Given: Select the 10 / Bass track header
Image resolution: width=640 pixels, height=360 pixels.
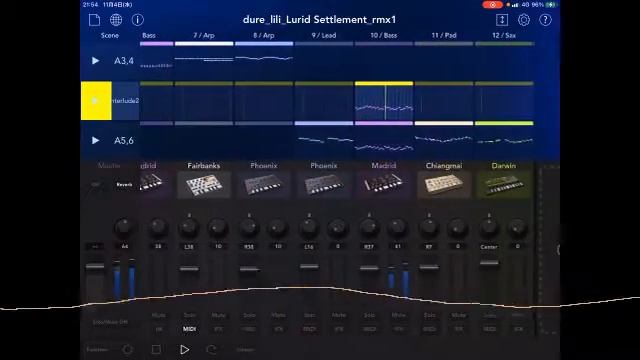Looking at the screenshot, I should point(384,36).
